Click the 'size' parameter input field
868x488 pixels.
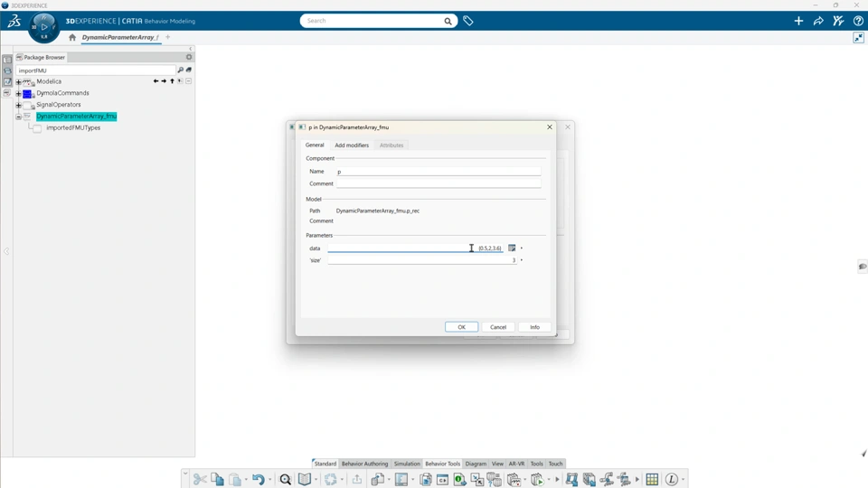click(422, 260)
